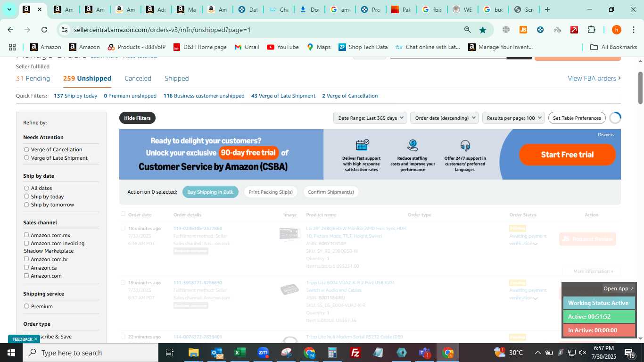Open Excel from the taskbar

(x=240, y=353)
